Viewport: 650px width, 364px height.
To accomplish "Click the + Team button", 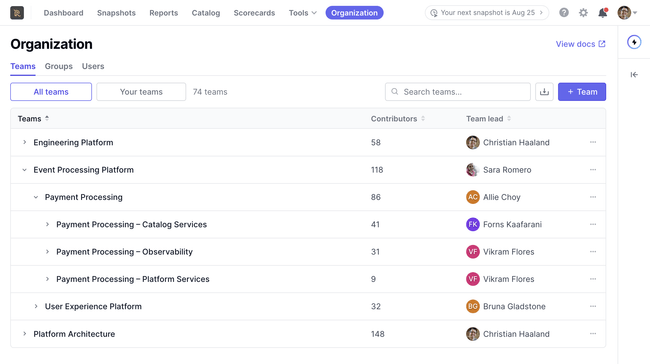I will tap(582, 92).
